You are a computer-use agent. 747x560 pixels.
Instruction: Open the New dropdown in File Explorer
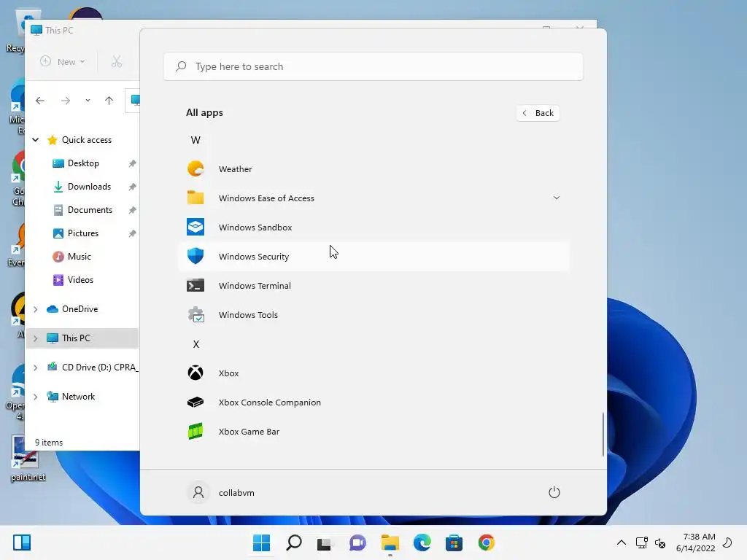[63, 61]
